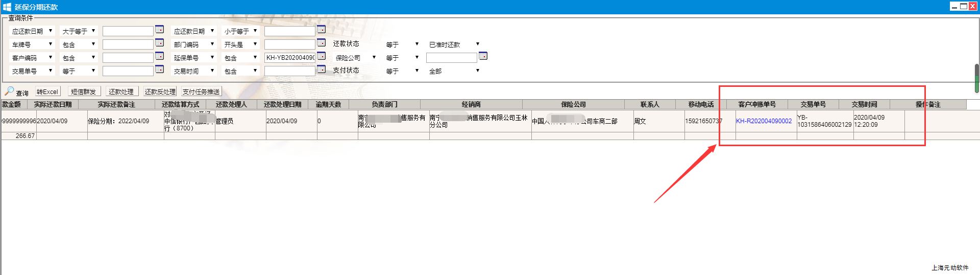Open link KH-R202004090002 in 客户冲账单号 column
The height and width of the screenshot is (275, 980).
coord(764,121)
